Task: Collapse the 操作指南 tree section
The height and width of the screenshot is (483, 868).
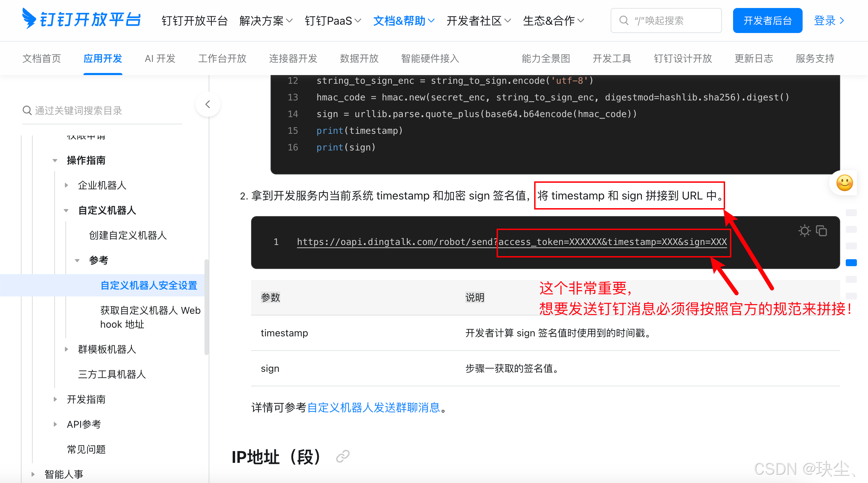Action: (55, 161)
